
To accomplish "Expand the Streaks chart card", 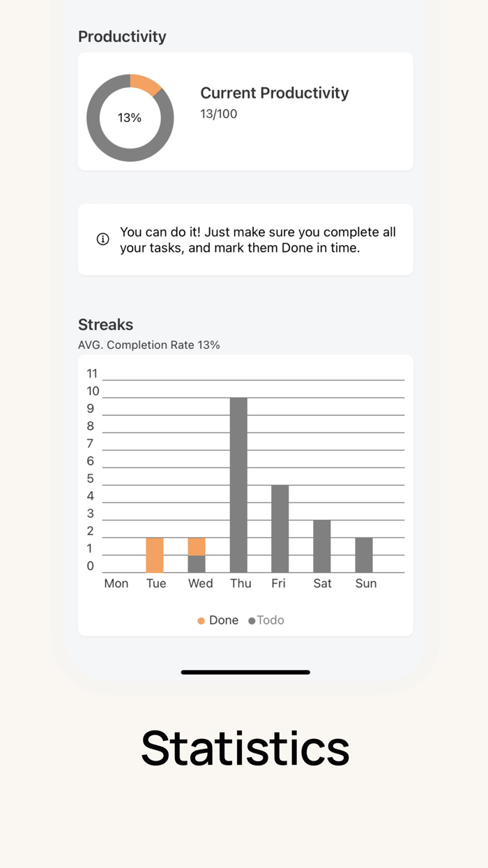I will 245,494.
